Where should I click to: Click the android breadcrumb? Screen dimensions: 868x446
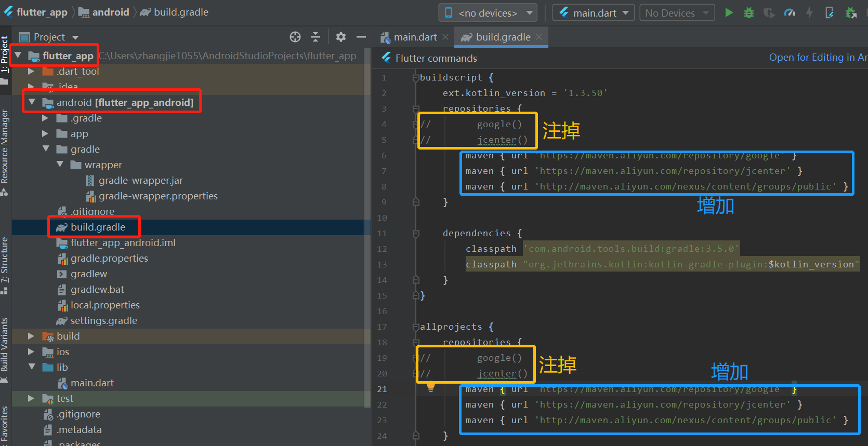(x=104, y=12)
